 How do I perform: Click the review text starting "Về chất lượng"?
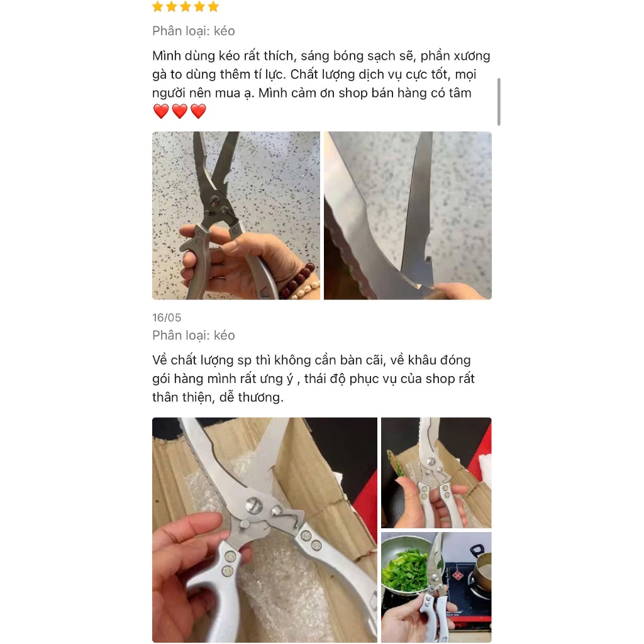pos(313,379)
